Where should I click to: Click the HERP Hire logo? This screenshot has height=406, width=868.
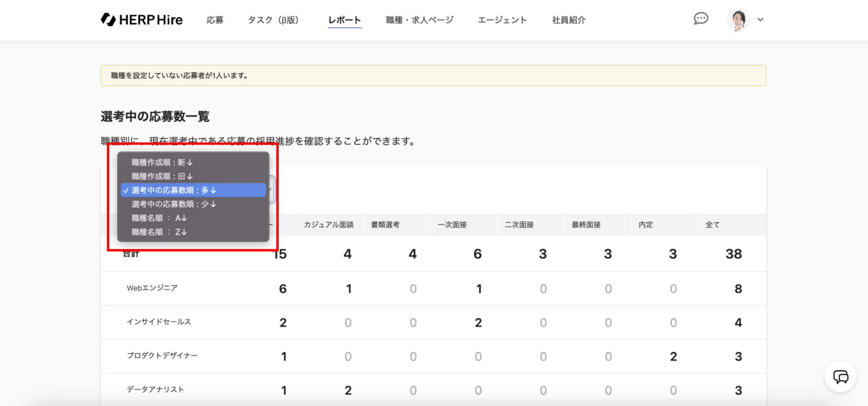point(141,20)
